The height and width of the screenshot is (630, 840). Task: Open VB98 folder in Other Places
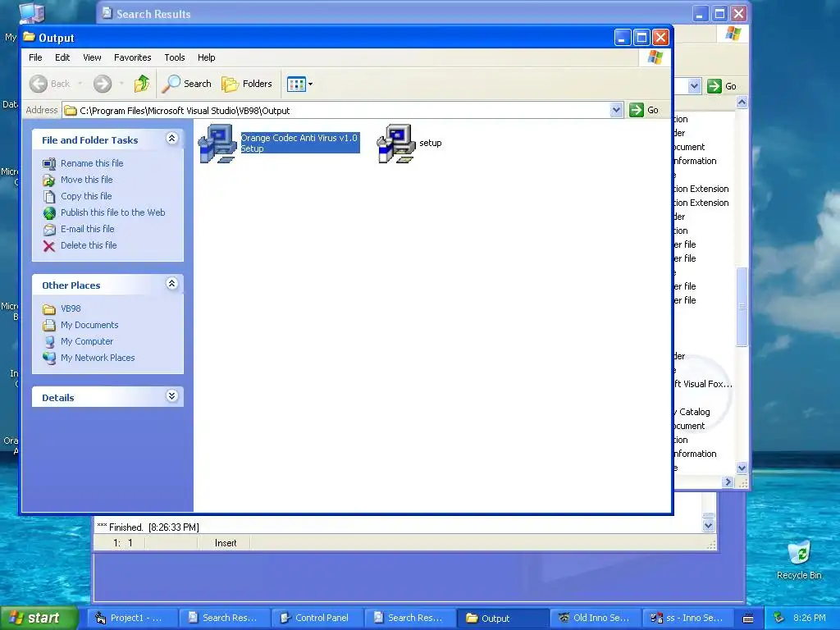71,308
